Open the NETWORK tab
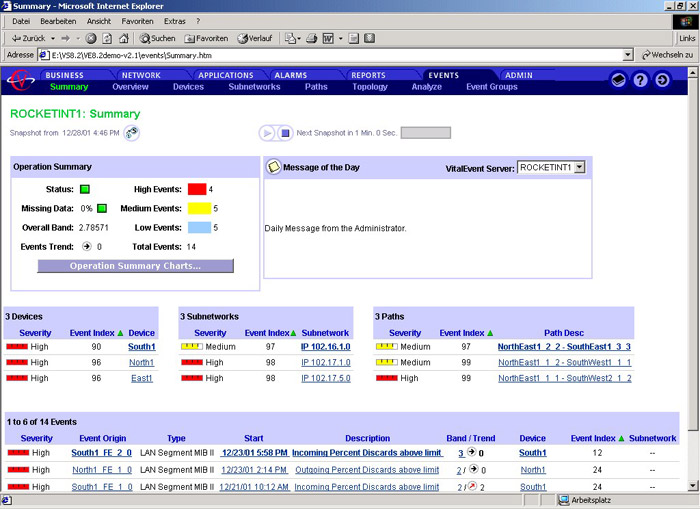Image resolution: width=700 pixels, height=509 pixels. 141,75
